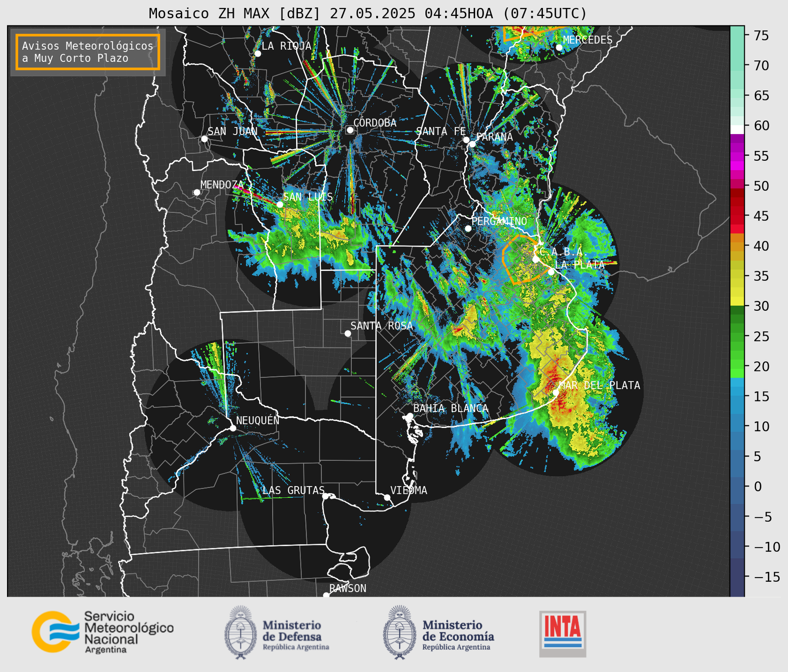788x672 pixels.
Task: Click the 55 dBZ magenta band on scale
Action: click(737, 156)
